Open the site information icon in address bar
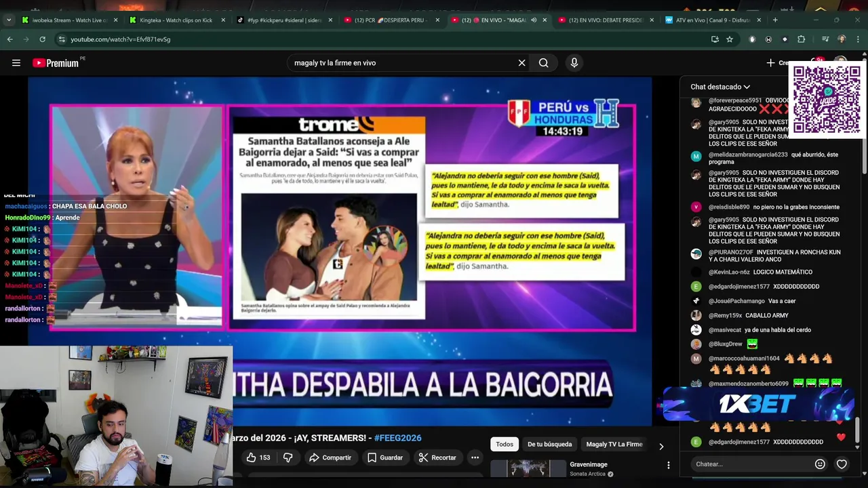Screen dimensions: 868x488 (x=62, y=39)
